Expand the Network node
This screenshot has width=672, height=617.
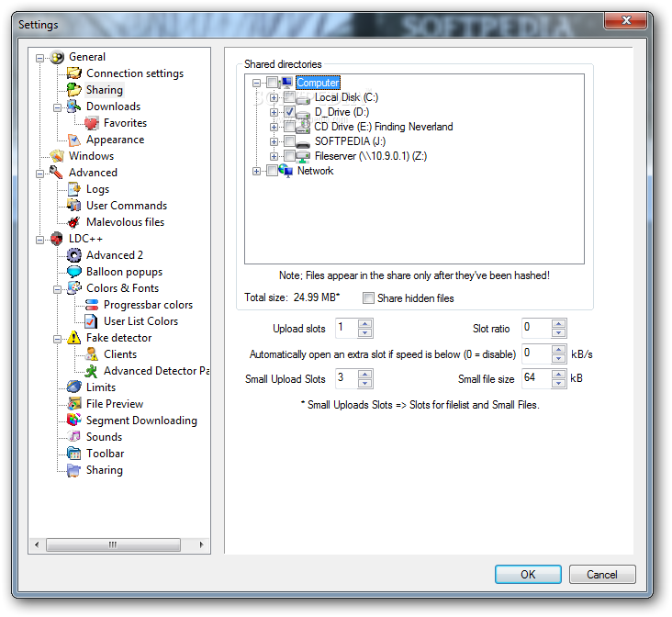(x=256, y=171)
